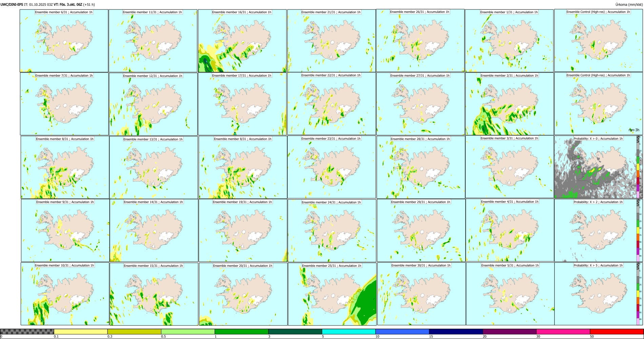644x339 pixels.
Task: Pick the light green 0.5–1 legend swatch
Action: 188,332
